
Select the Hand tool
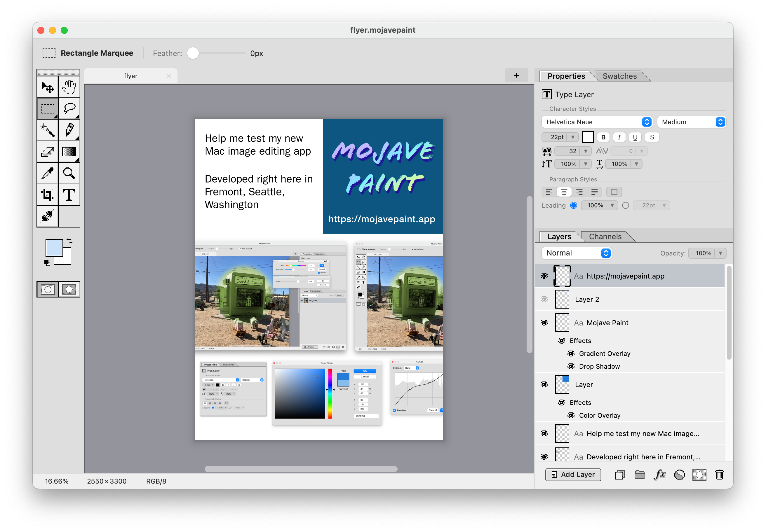point(69,87)
